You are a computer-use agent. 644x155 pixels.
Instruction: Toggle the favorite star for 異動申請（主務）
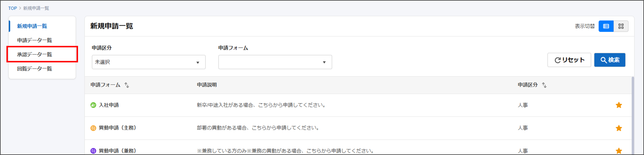click(619, 128)
